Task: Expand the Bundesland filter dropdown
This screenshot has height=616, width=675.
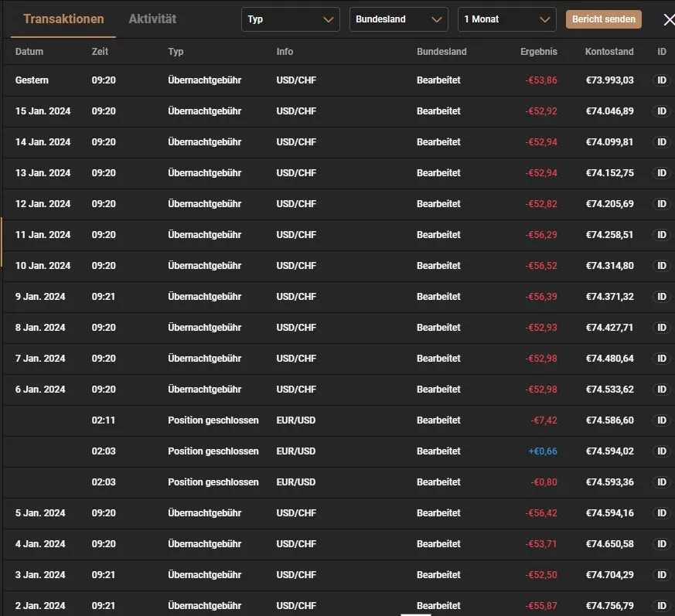Action: tap(398, 19)
